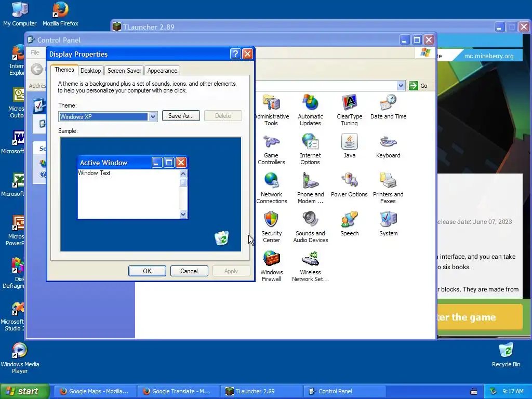Open Printers and Faxes icon
Image resolution: width=532 pixels, height=399 pixels.
pyautogui.click(x=388, y=188)
